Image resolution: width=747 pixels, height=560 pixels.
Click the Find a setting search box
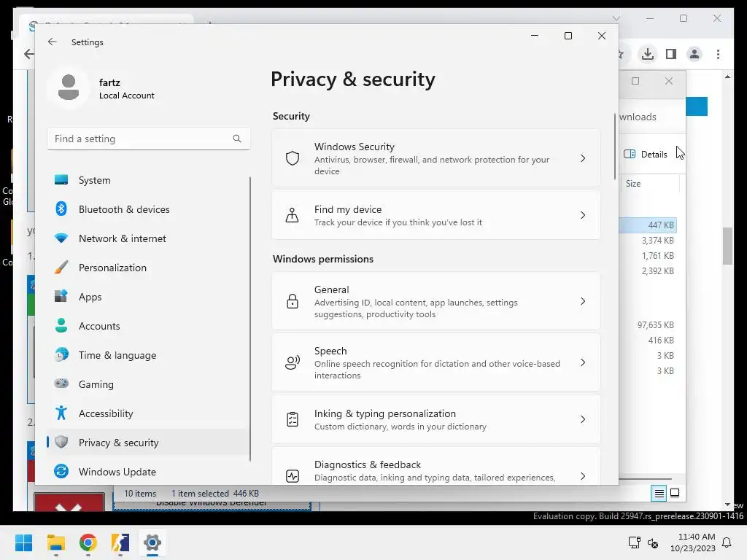(148, 139)
